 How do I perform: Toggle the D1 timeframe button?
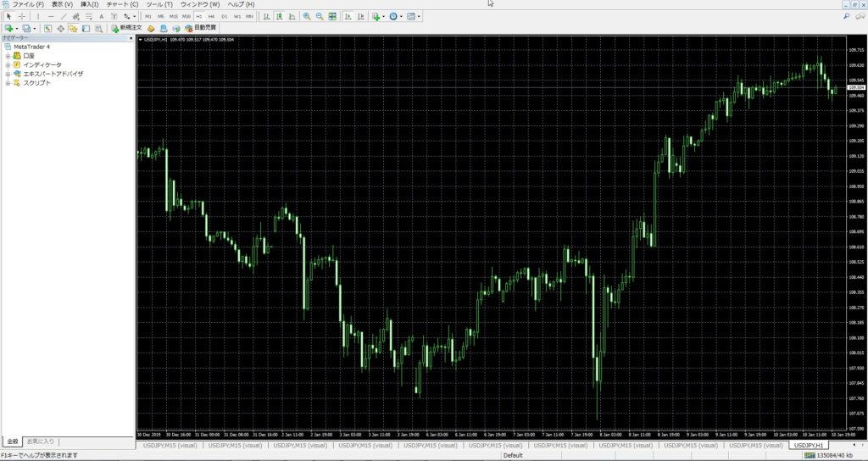tap(224, 17)
